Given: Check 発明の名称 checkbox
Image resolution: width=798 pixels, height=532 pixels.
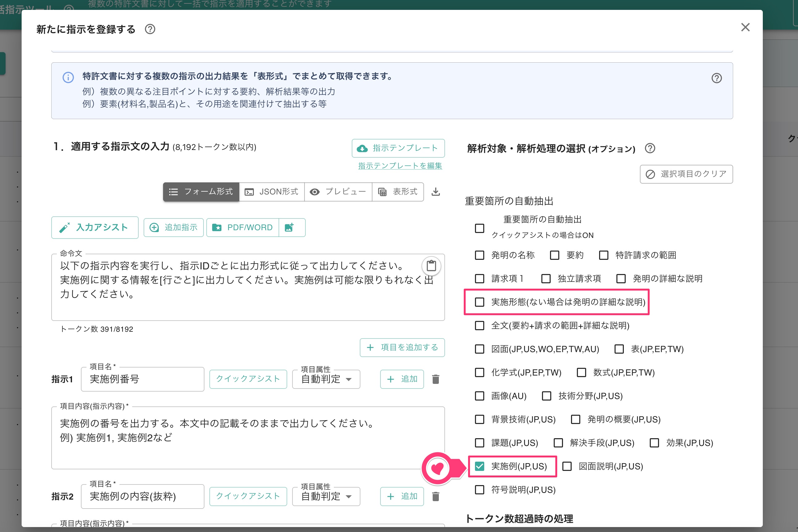Looking at the screenshot, I should point(479,255).
